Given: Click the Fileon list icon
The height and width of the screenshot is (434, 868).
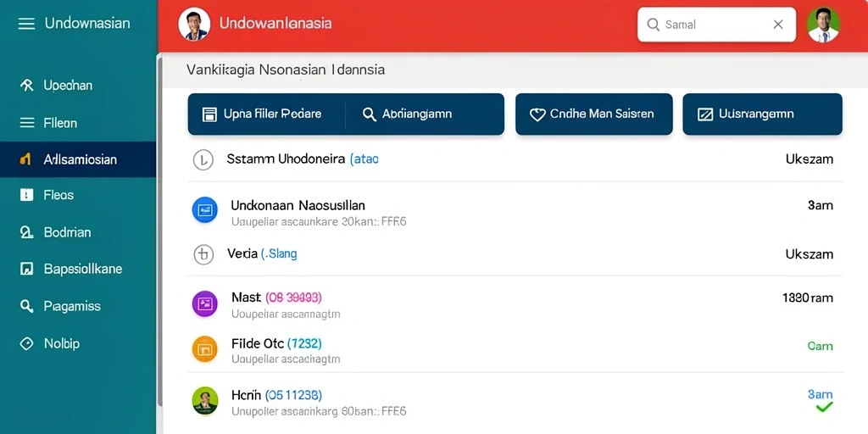Looking at the screenshot, I should pyautogui.click(x=26, y=122).
